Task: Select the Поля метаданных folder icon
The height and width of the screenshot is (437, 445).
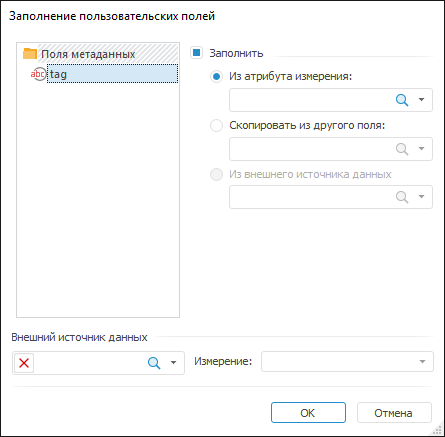Action: [30, 54]
